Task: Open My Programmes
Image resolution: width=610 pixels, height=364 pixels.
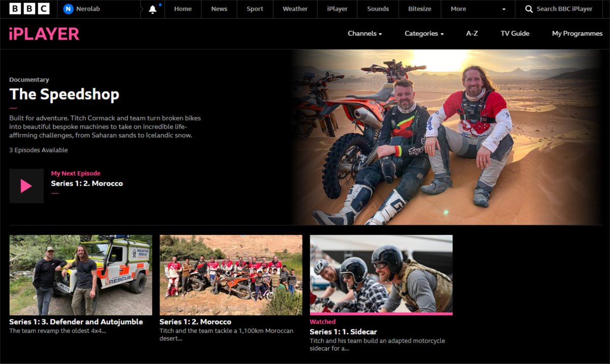Action: click(577, 33)
